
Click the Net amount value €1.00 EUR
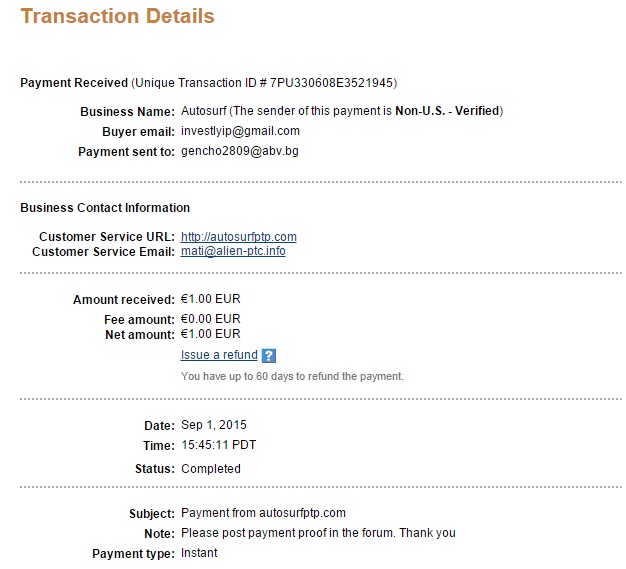210,334
